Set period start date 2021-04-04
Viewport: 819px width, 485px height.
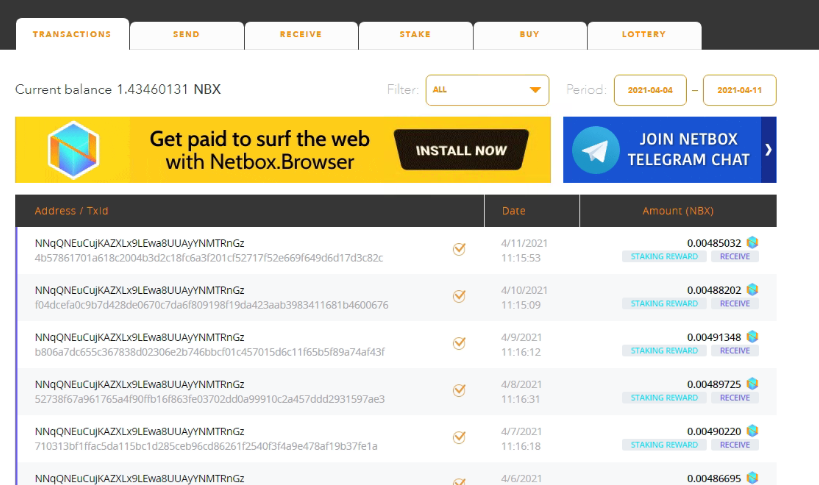[650, 90]
